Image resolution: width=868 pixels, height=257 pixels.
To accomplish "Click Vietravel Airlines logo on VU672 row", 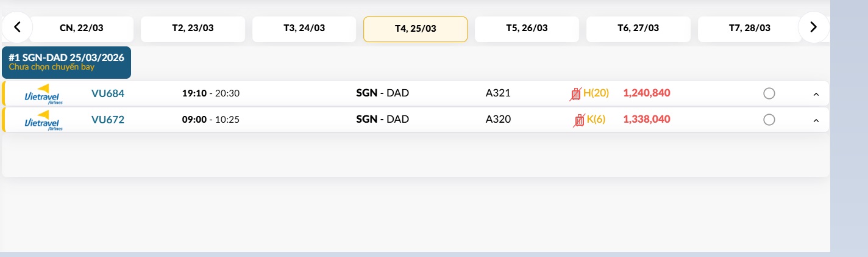I will [x=44, y=120].
